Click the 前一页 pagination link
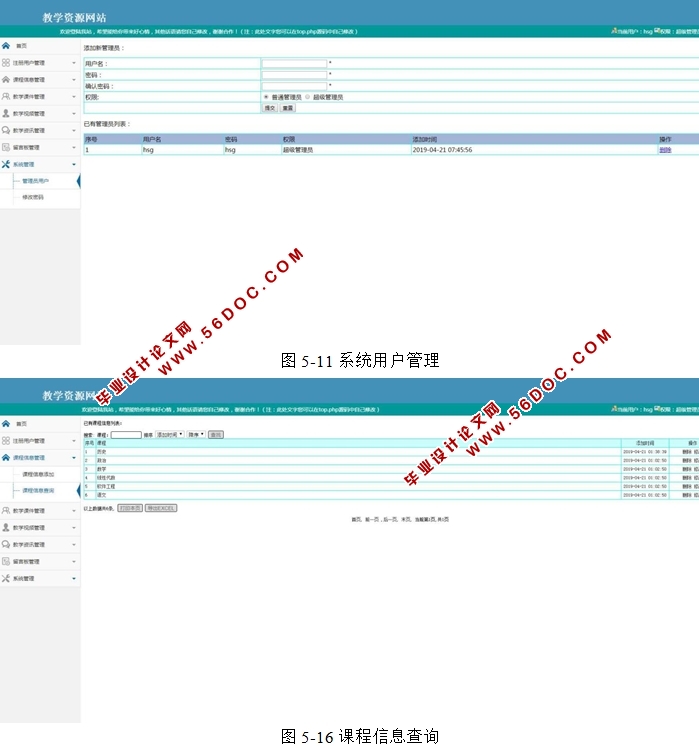The width and height of the screenshot is (699, 749). point(373,519)
